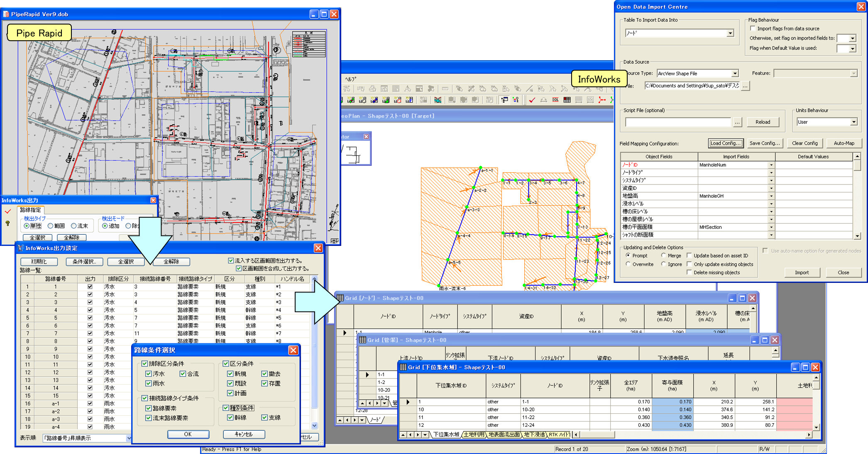Screen dimensions: 868x454
Task: Click OK in the 路線条件選択 dialog
Action: point(188,434)
